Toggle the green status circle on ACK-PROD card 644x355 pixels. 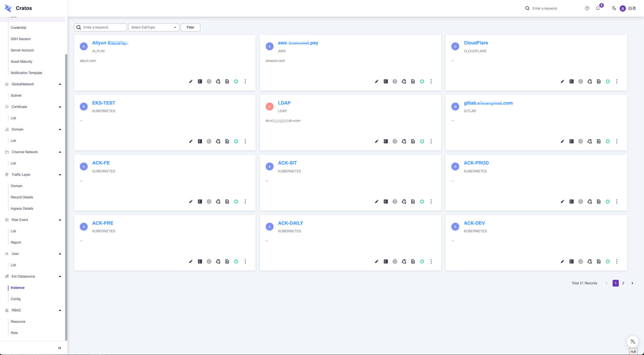[x=608, y=202]
